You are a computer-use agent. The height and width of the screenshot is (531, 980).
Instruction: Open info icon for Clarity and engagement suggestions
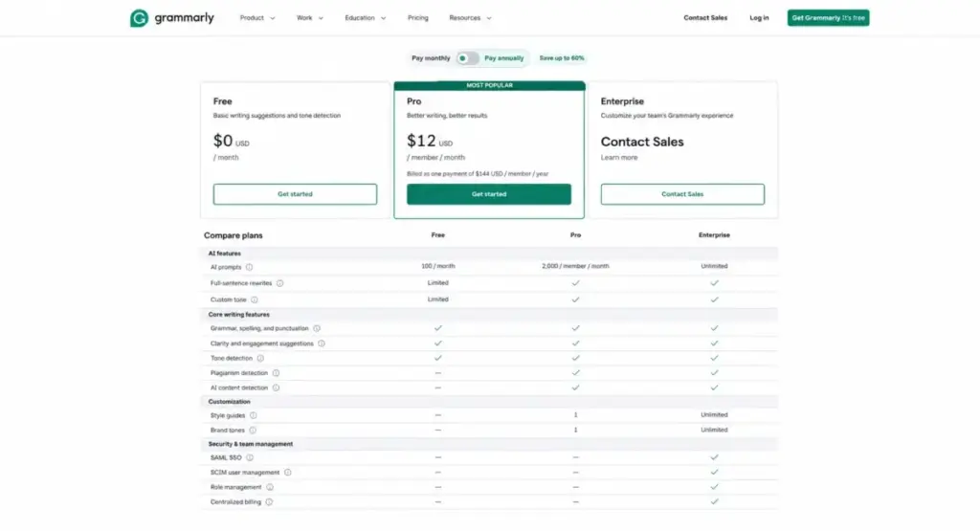(322, 343)
